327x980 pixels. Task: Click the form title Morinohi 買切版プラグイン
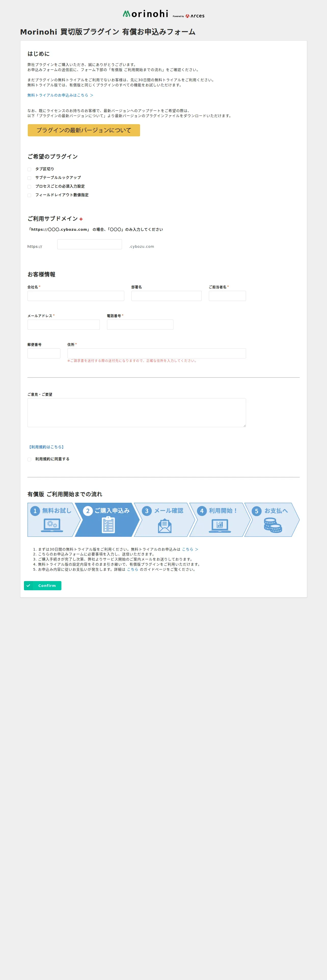pyautogui.click(x=108, y=32)
